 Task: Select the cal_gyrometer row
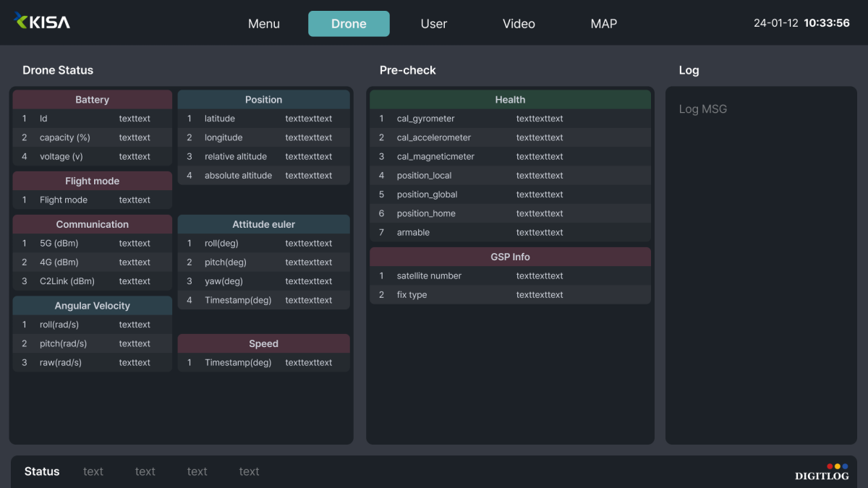click(x=510, y=119)
